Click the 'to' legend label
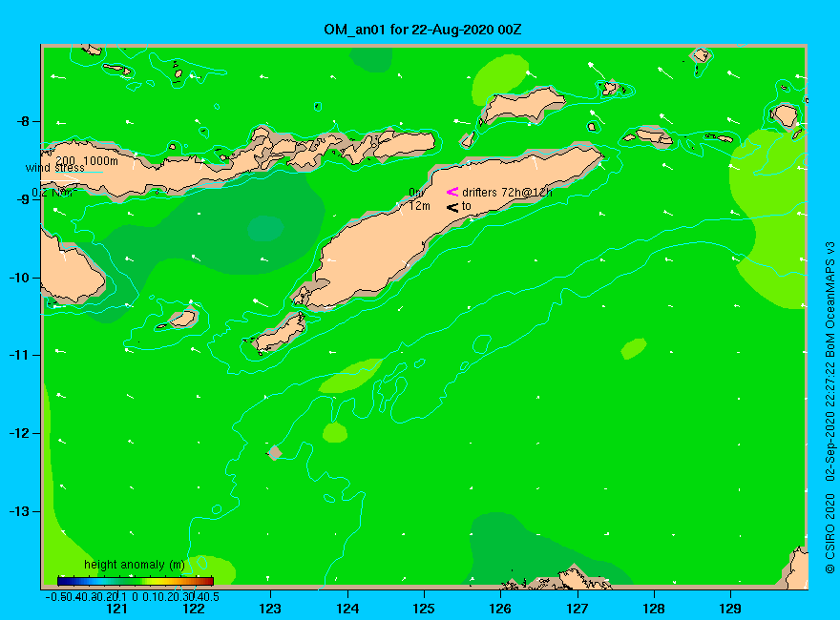 coord(467,206)
